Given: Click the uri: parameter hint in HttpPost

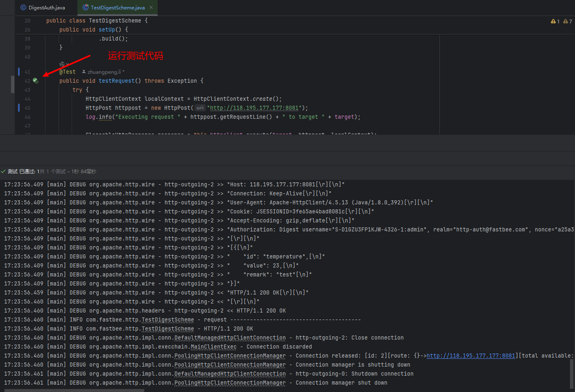Looking at the screenshot, I should tap(200, 108).
